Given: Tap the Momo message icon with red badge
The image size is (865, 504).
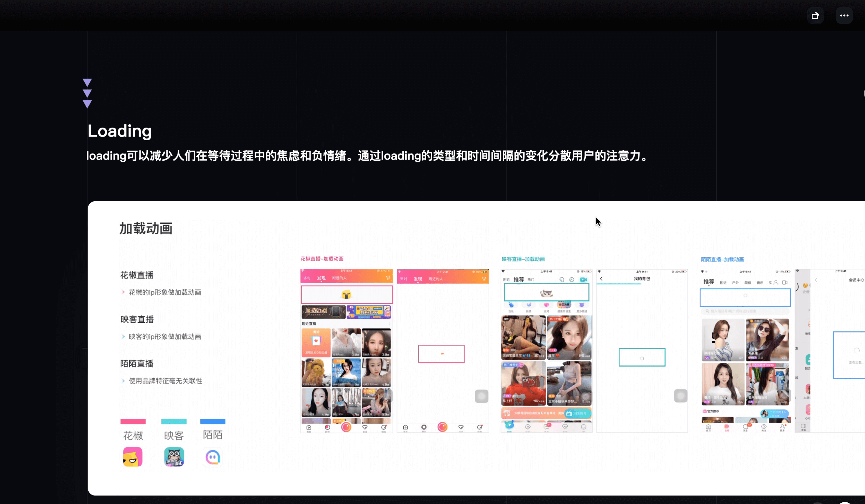Looking at the screenshot, I should point(746,427).
